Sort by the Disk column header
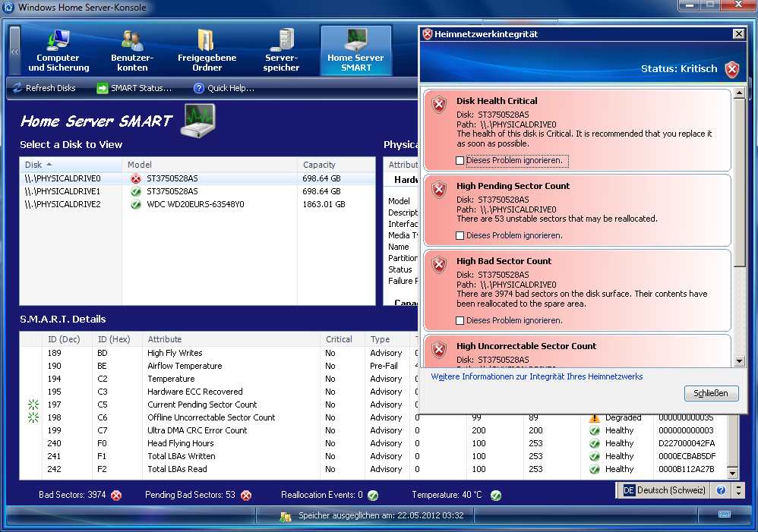This screenshot has height=532, width=758. click(71, 165)
